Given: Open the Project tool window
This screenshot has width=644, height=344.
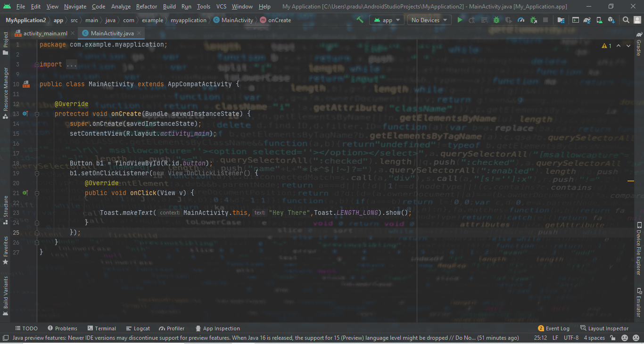Looking at the screenshot, I should [x=6, y=43].
